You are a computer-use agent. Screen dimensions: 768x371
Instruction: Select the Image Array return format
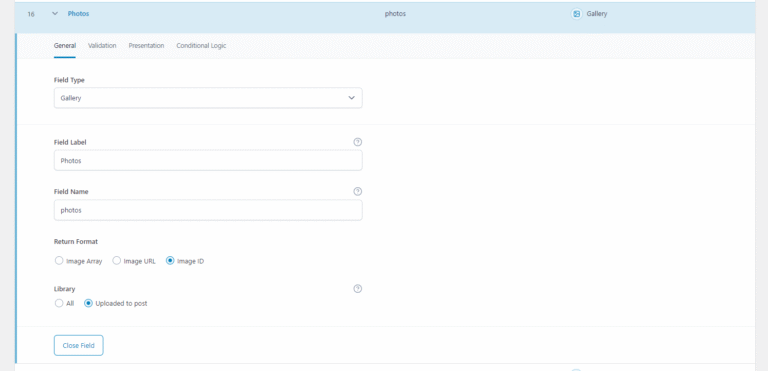point(59,261)
